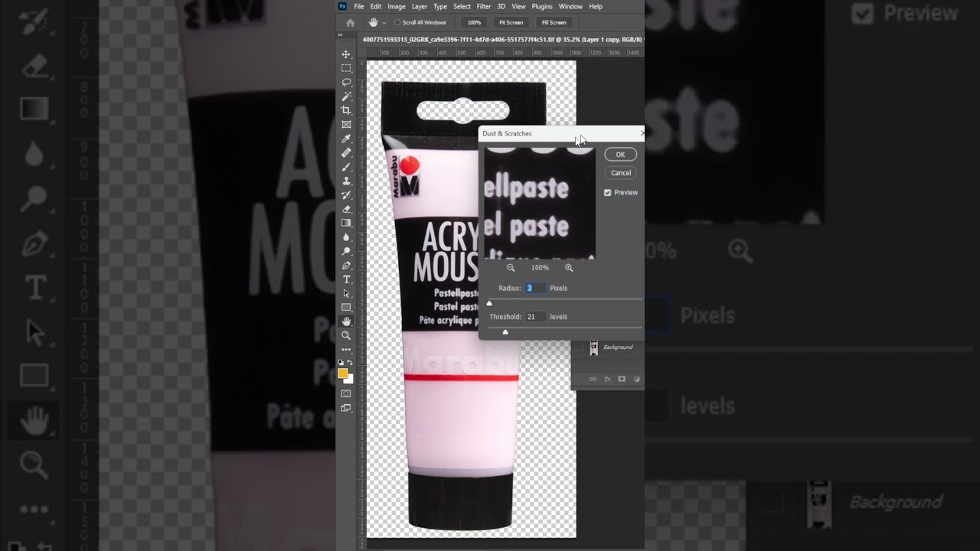The height and width of the screenshot is (551, 980).
Task: Select the Zoom tool in toolbar
Action: point(346,335)
